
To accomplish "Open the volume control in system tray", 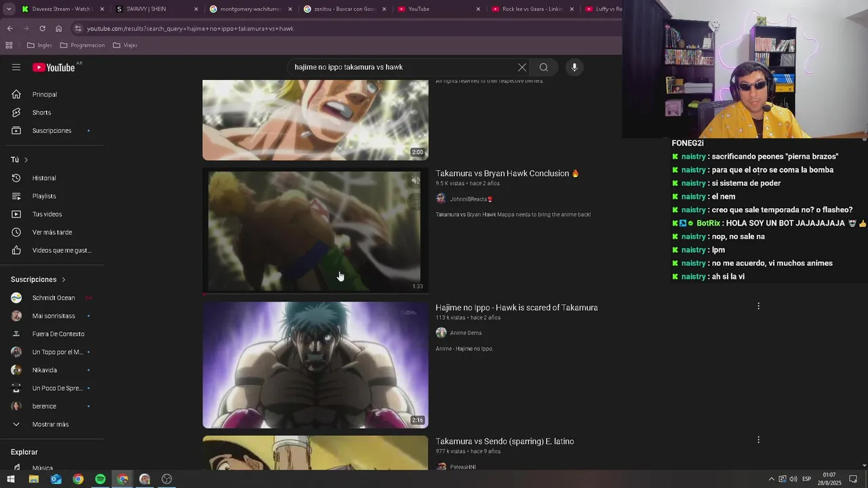I will click(x=793, y=479).
